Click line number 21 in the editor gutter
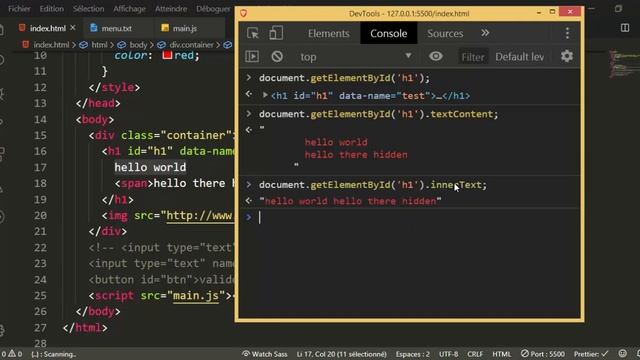 (40, 231)
